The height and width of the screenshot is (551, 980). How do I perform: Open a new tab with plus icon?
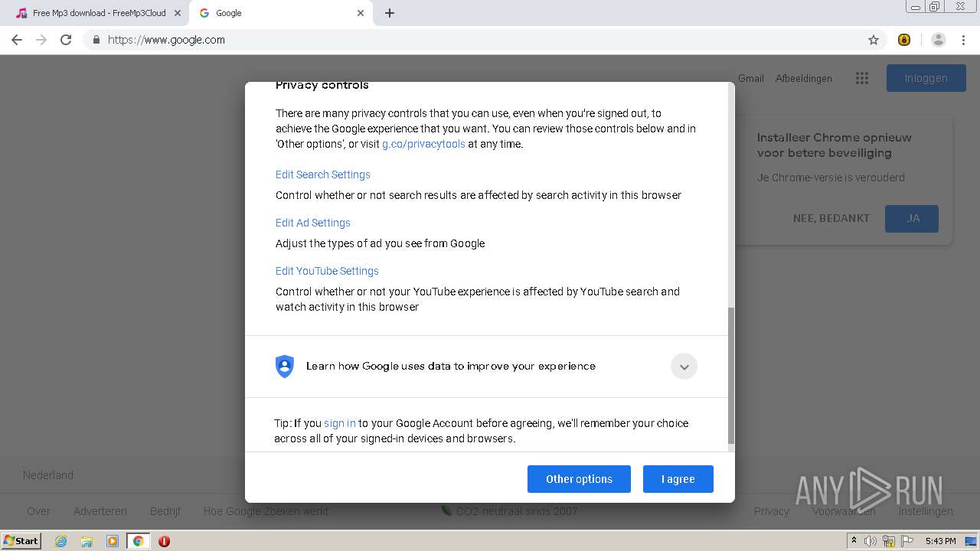pos(390,13)
